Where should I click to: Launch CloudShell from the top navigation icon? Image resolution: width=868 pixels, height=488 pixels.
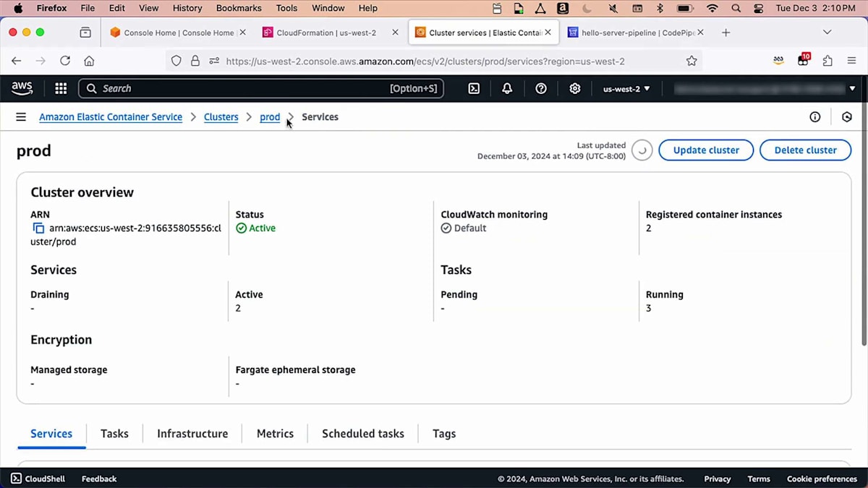point(474,88)
